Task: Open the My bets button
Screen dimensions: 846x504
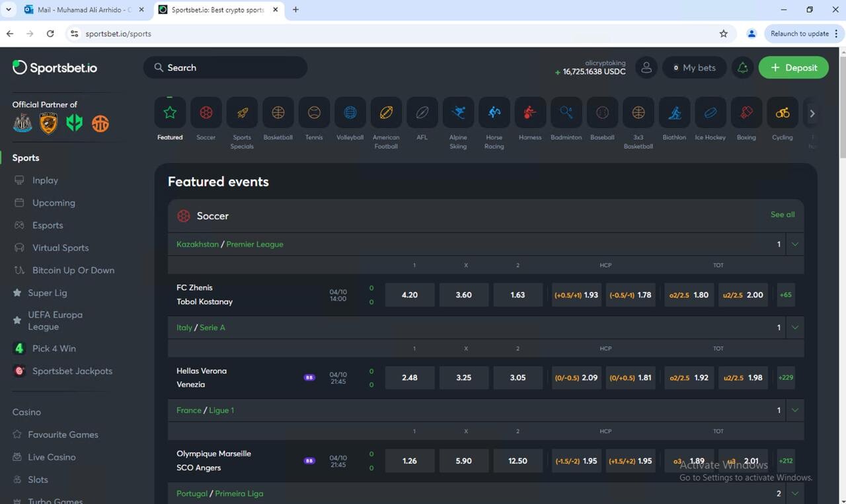Action: [694, 67]
